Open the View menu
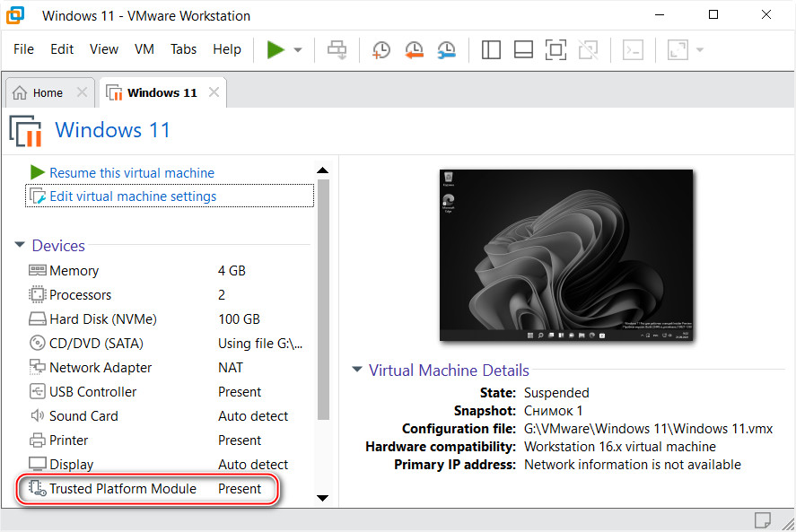796x532 pixels. (x=104, y=49)
